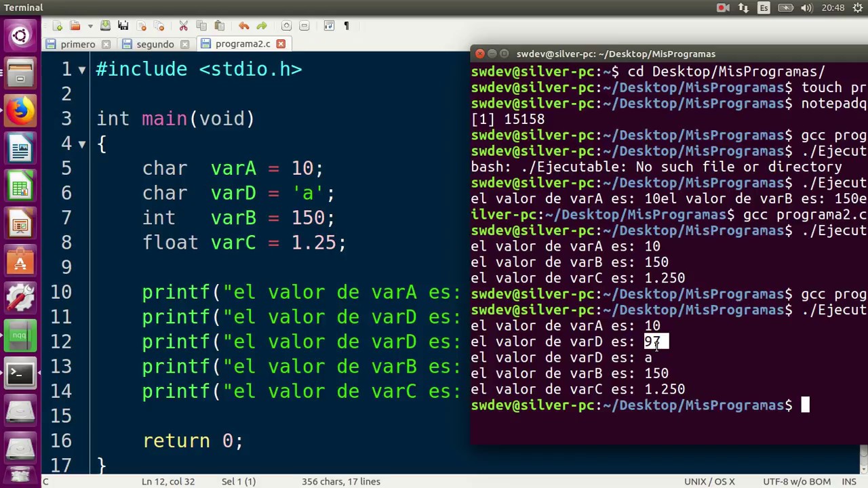Close the programa2.c tab
The height and width of the screenshot is (488, 868).
click(281, 44)
